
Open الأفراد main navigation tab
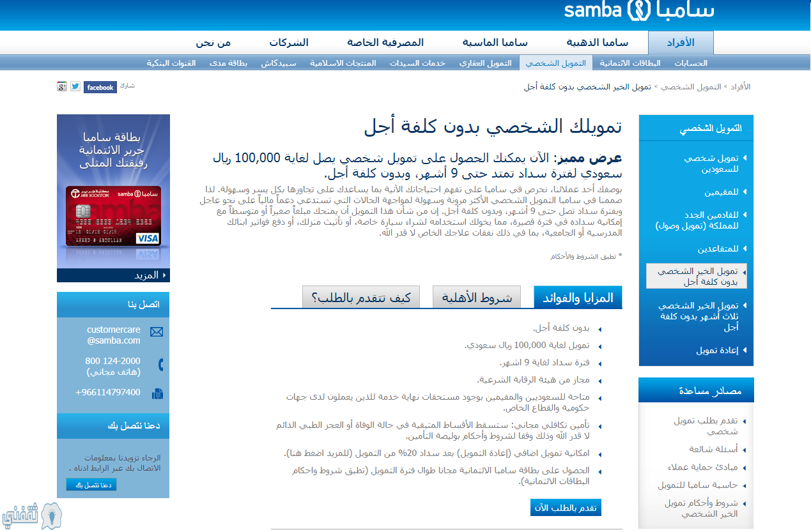pyautogui.click(x=681, y=43)
